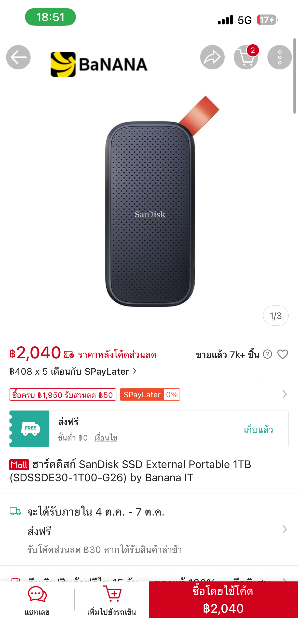Tap the SanDisk SSD product image
The height and width of the screenshot is (644, 298).
(x=150, y=209)
